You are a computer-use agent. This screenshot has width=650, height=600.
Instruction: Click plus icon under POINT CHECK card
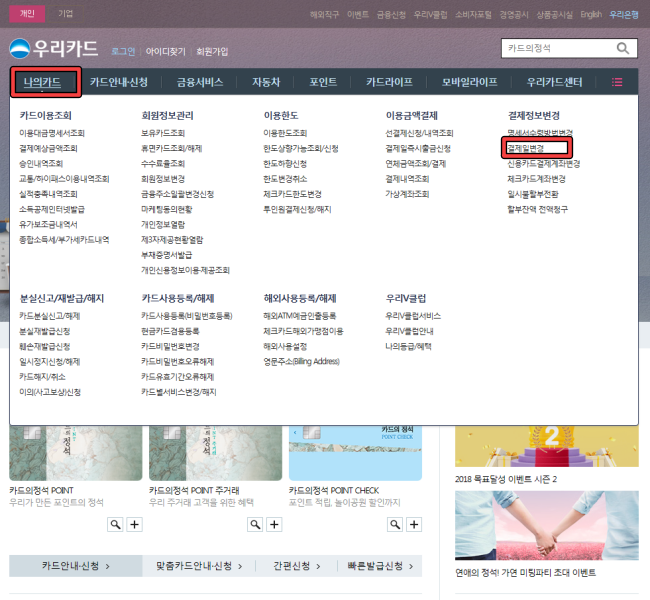414,525
